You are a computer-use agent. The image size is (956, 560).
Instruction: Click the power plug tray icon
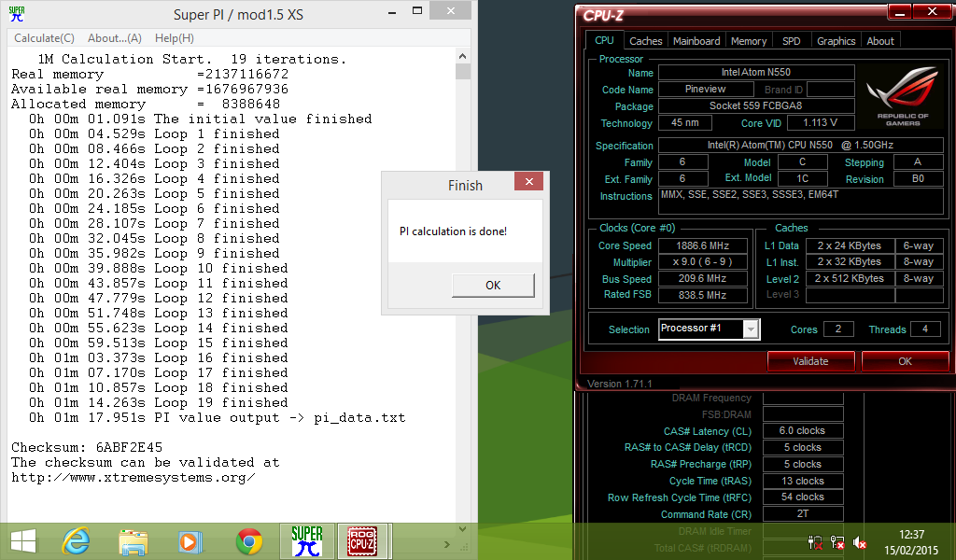coord(815,542)
